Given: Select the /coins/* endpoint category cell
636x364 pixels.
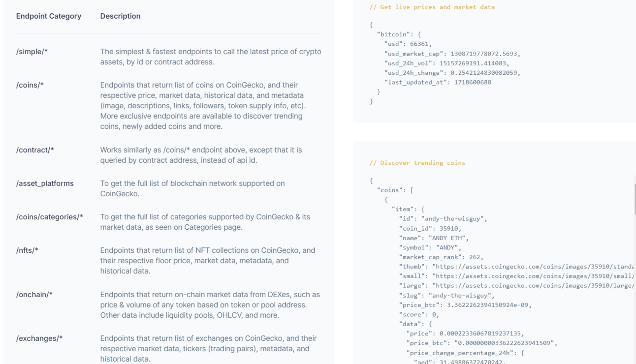Looking at the screenshot, I should click(x=30, y=85).
